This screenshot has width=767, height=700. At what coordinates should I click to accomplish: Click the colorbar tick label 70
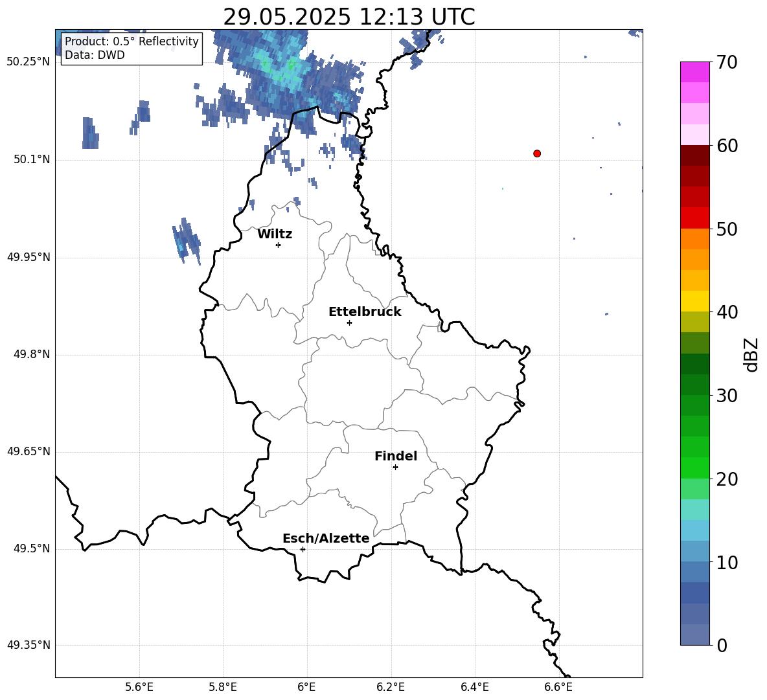[727, 63]
